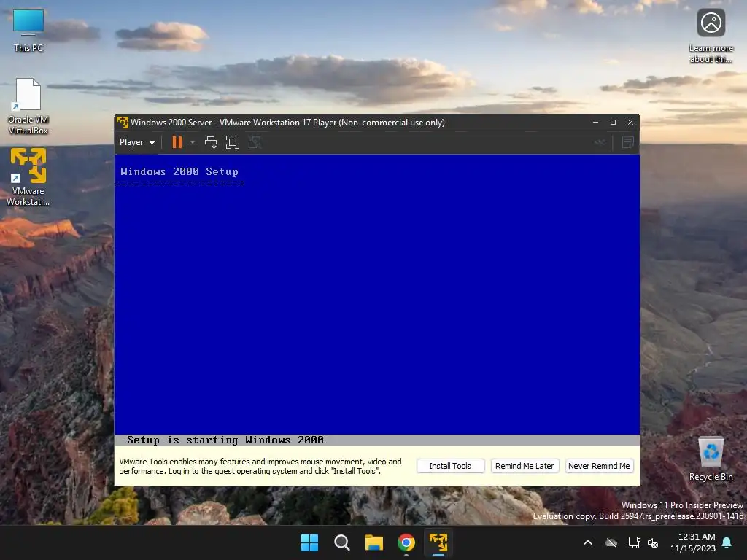Select Oracle VM VirtualBox desktop shortcut
Image resolution: width=747 pixels, height=560 pixels.
(28, 106)
